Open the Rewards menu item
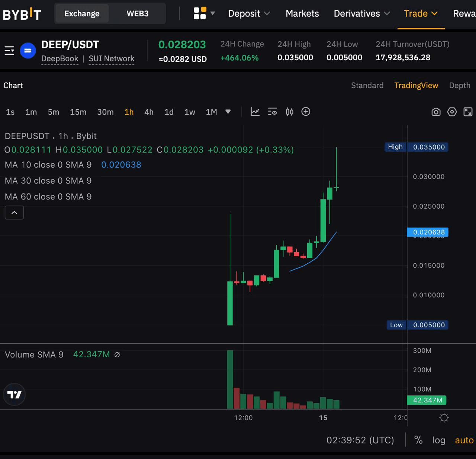This screenshot has height=459, width=476. coord(464,14)
